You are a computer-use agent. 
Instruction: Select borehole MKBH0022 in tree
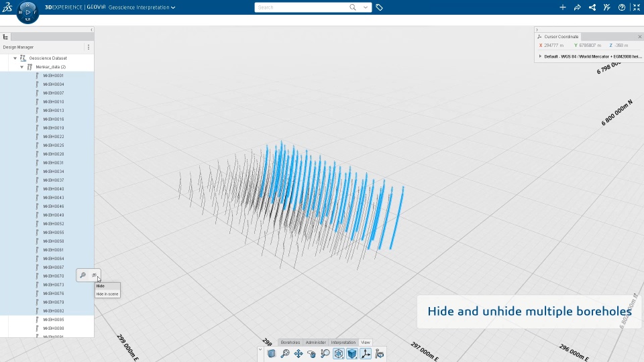[54, 137]
